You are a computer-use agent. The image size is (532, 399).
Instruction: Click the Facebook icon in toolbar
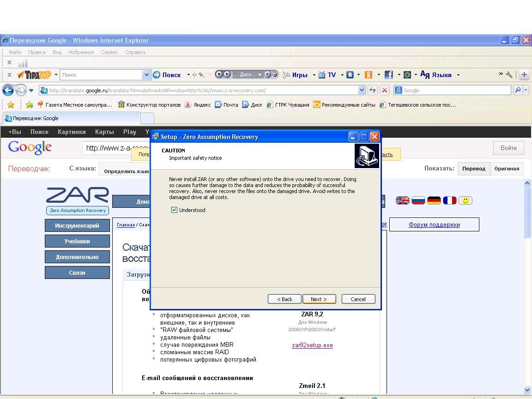(x=389, y=75)
